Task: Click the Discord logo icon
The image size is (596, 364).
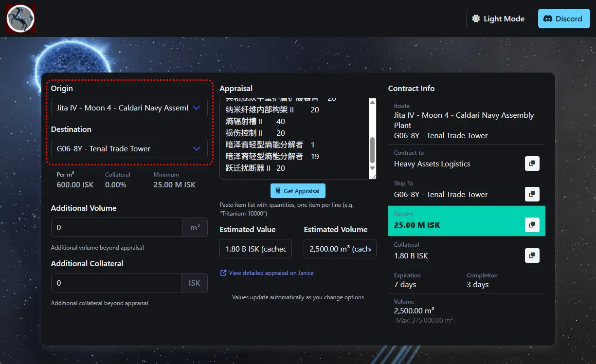Action: tap(548, 18)
